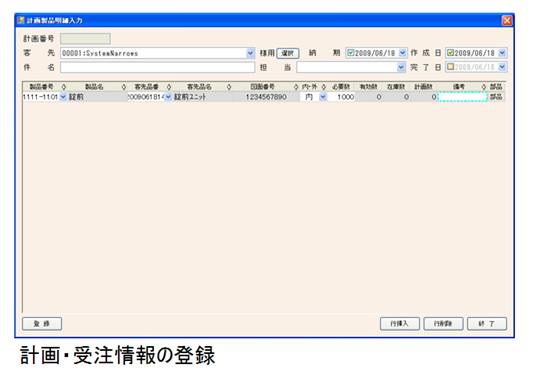Toggle the 作成日 date checkbox

pyautogui.click(x=450, y=53)
